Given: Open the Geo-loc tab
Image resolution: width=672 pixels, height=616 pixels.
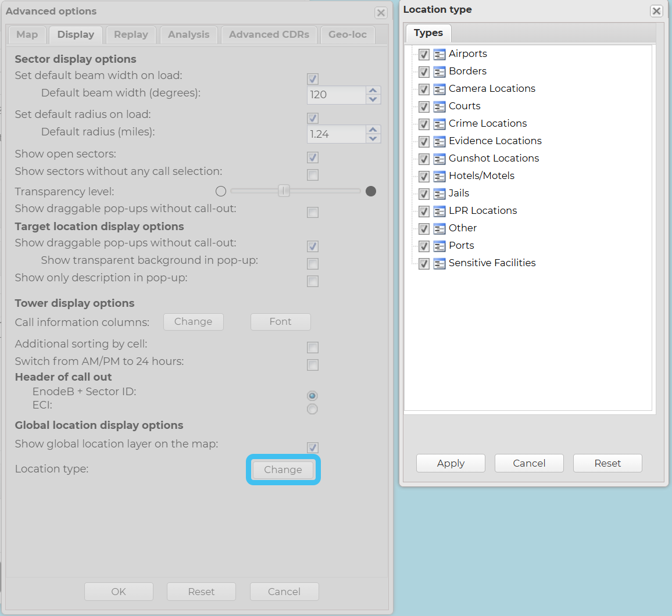Looking at the screenshot, I should [x=348, y=35].
